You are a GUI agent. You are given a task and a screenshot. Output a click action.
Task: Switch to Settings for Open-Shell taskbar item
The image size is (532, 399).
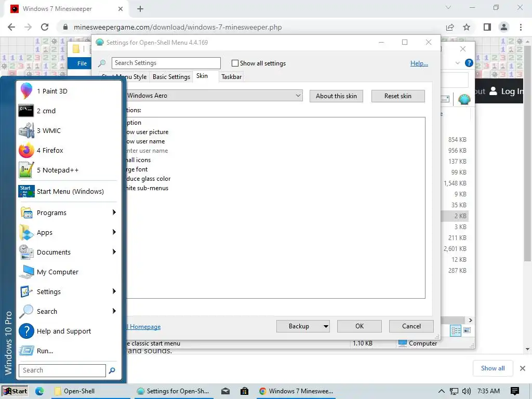pyautogui.click(x=173, y=391)
